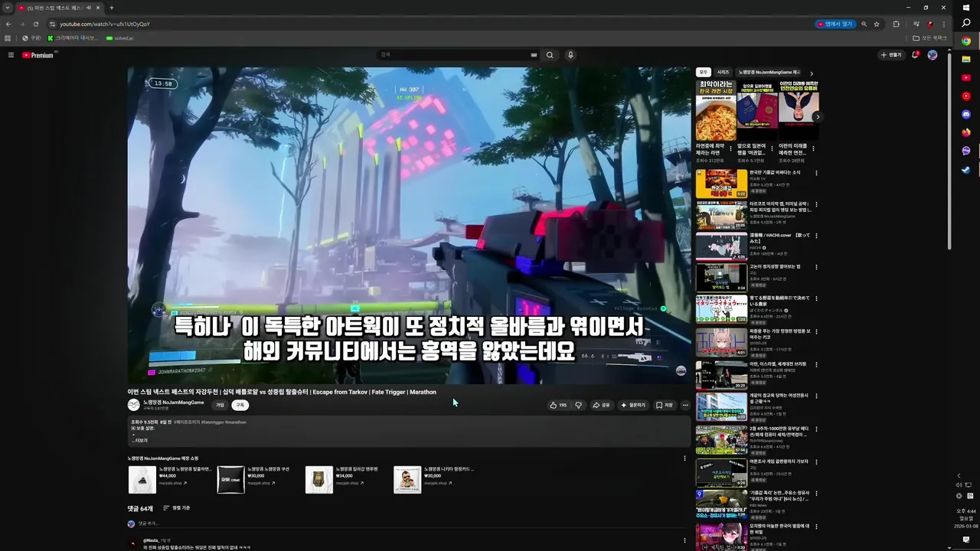Dislike the video
This screenshot has height=551, width=980.
(578, 405)
